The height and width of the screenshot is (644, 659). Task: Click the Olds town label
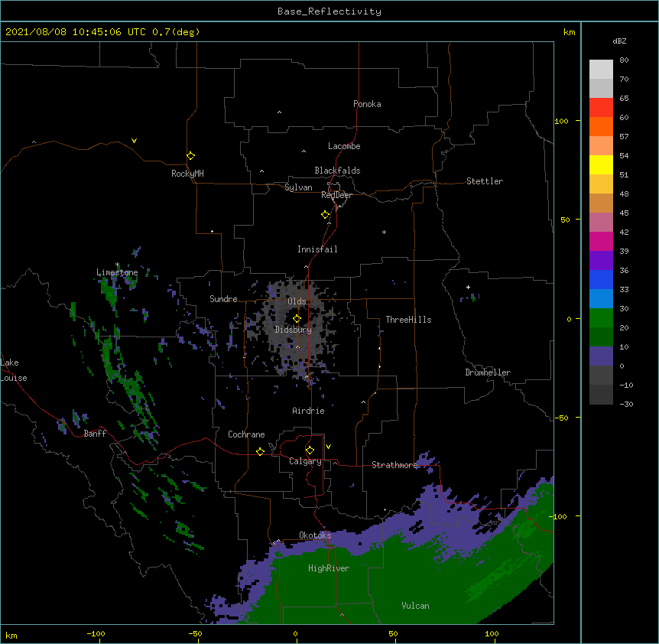pos(297,301)
